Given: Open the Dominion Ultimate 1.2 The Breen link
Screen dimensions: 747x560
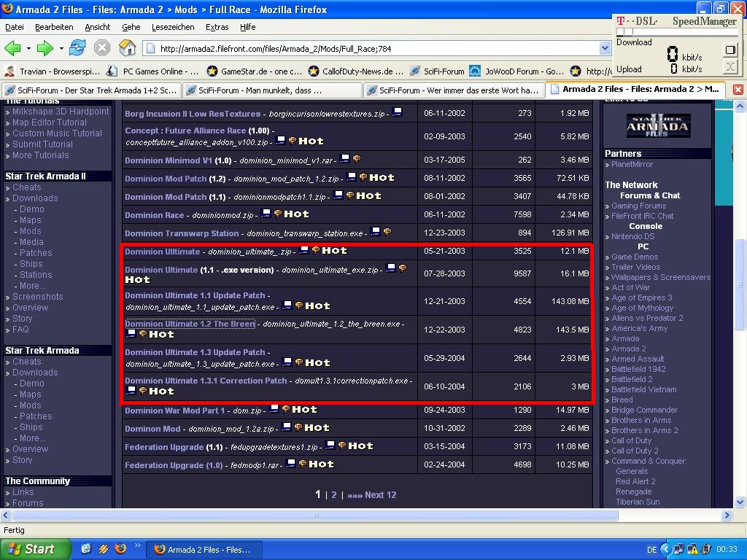Looking at the screenshot, I should tap(190, 324).
